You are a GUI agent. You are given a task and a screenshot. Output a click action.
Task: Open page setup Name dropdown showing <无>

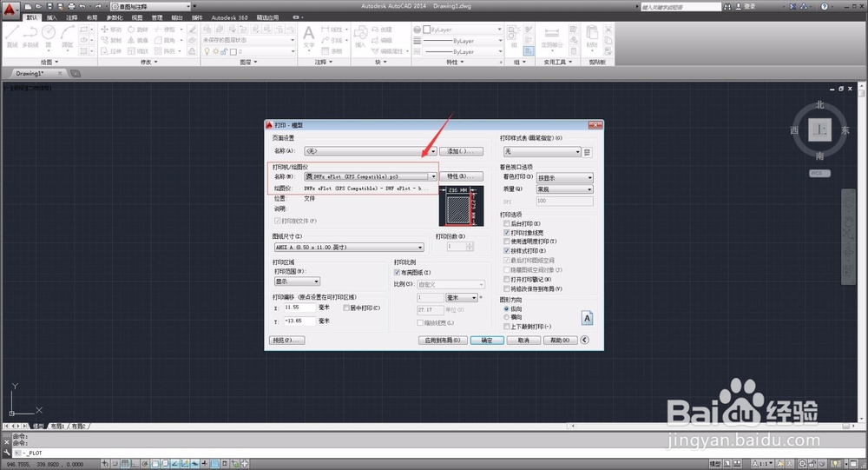point(371,151)
